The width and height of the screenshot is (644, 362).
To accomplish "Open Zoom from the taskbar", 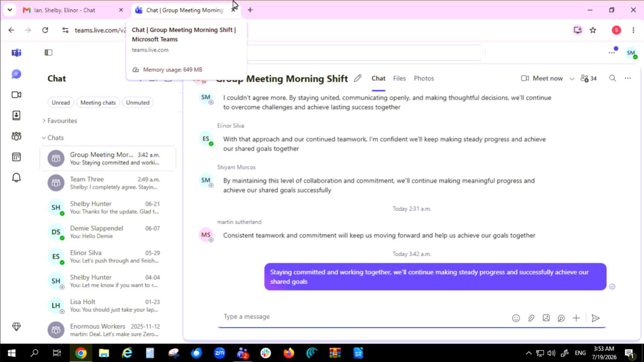I will point(219,353).
